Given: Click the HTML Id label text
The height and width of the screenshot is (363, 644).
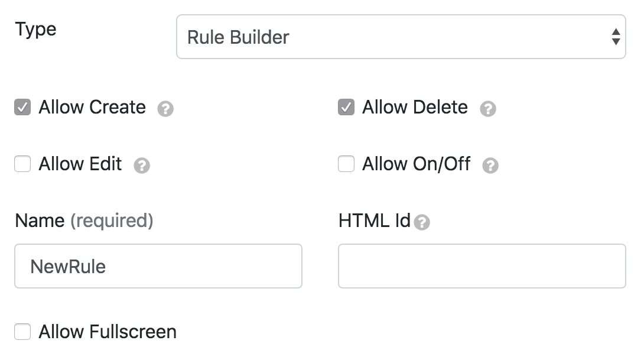Looking at the screenshot, I should [374, 221].
